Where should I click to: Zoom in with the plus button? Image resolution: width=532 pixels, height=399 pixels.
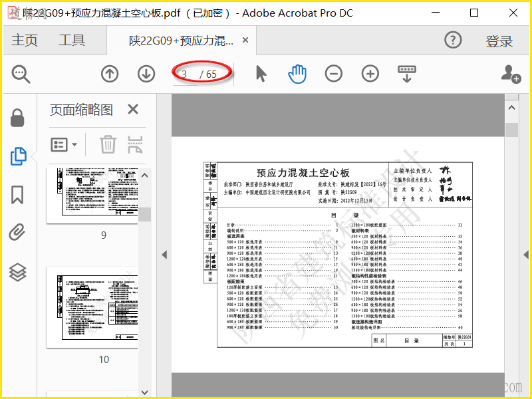coord(370,74)
